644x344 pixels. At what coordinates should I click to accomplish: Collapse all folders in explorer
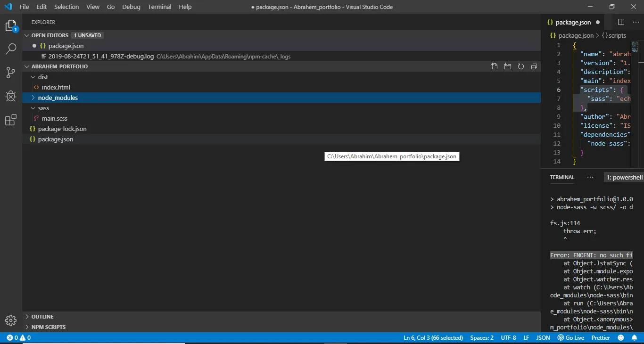(534, 66)
